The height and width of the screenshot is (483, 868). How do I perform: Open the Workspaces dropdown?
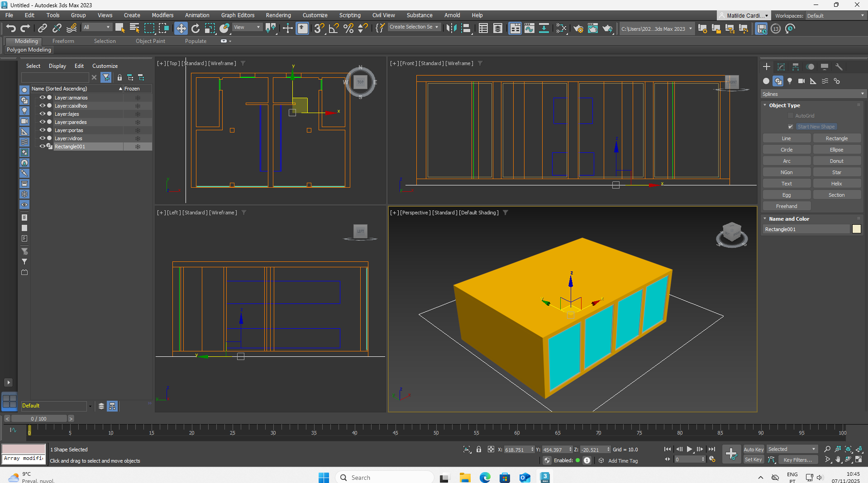[834, 15]
